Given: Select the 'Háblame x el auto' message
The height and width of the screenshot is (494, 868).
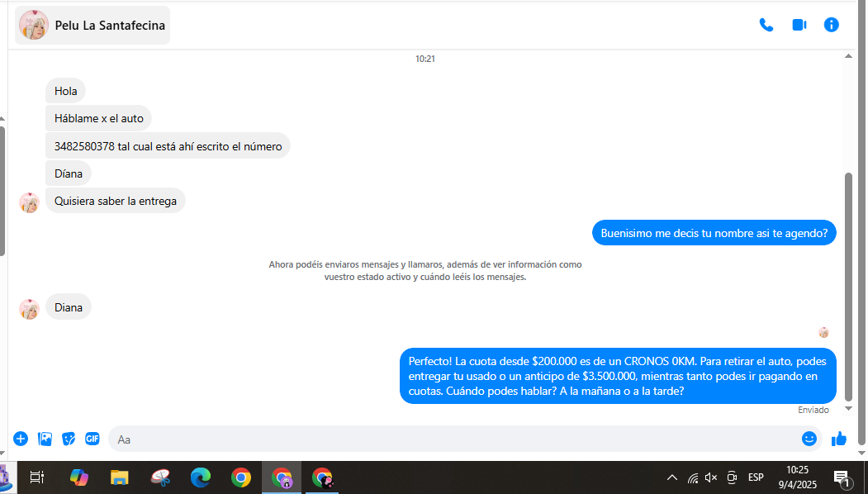Looking at the screenshot, I should 98,118.
